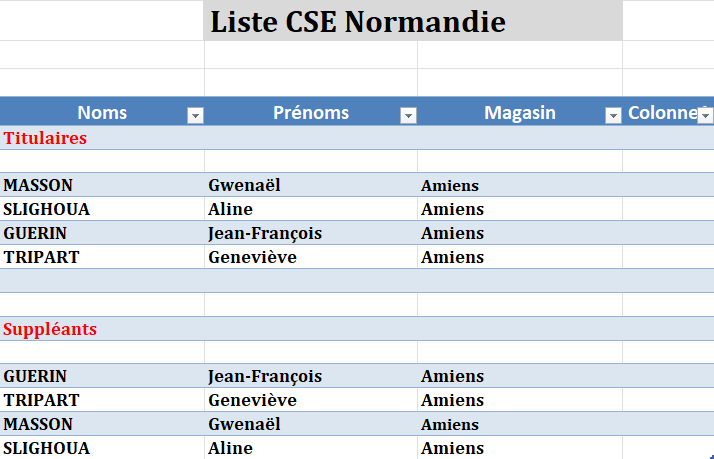
Task: Select Gwenaël cell in Titulaires section
Action: [x=245, y=185]
